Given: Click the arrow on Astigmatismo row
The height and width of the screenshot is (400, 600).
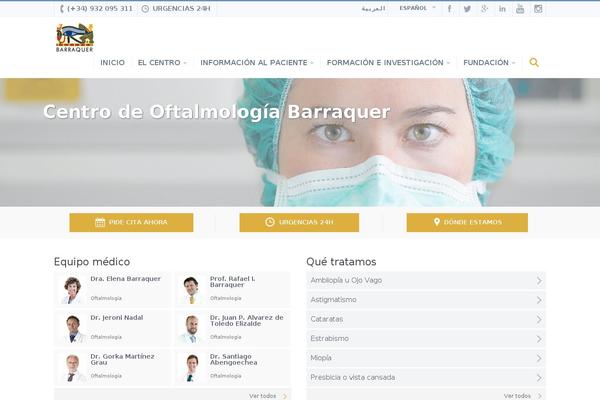Looking at the screenshot, I should [539, 300].
